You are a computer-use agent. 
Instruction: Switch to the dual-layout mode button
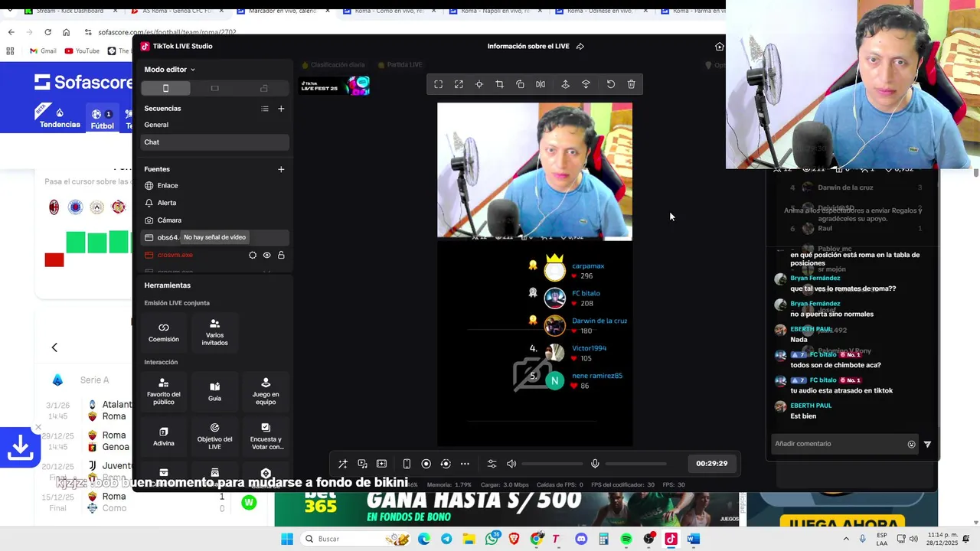click(264, 88)
